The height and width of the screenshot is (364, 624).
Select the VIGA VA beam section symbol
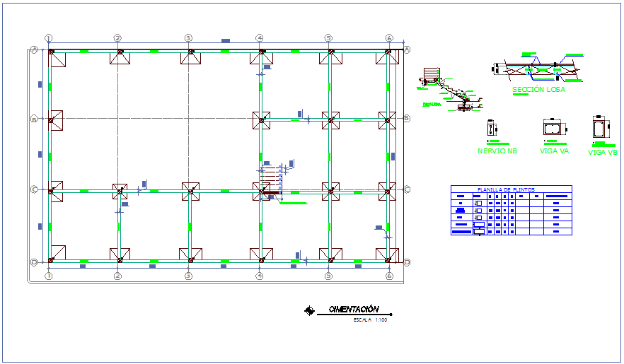pos(552,128)
